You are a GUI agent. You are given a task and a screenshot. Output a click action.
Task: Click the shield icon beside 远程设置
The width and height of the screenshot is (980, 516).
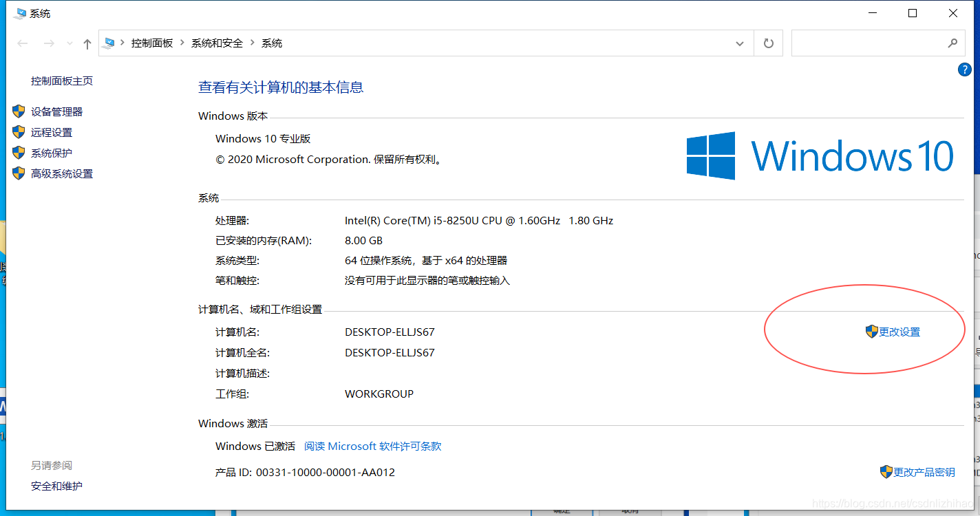[19, 132]
